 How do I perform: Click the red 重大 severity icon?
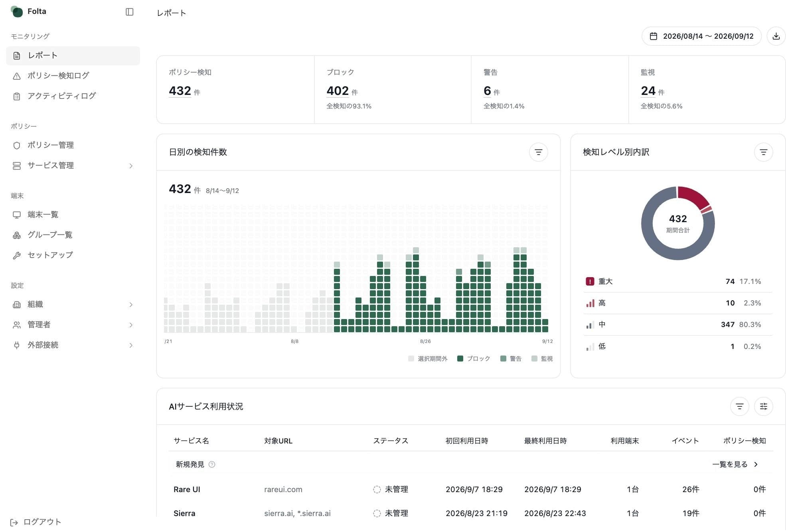point(590,282)
